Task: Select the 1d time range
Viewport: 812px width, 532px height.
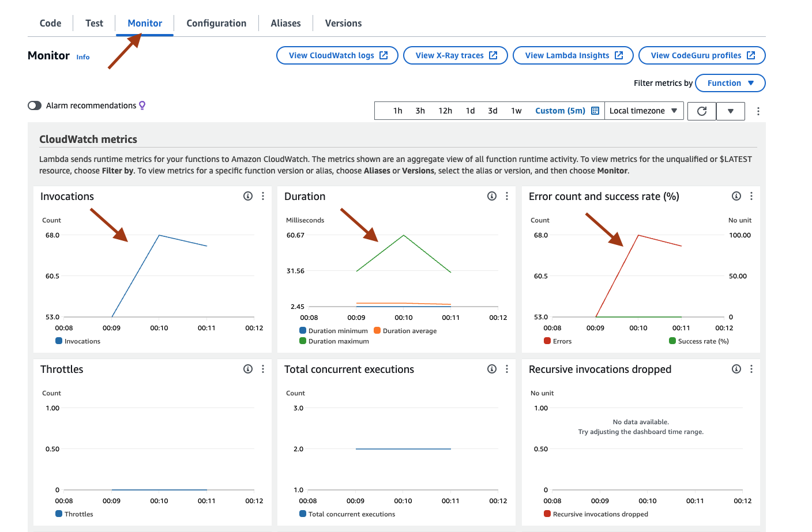Action: [471, 111]
